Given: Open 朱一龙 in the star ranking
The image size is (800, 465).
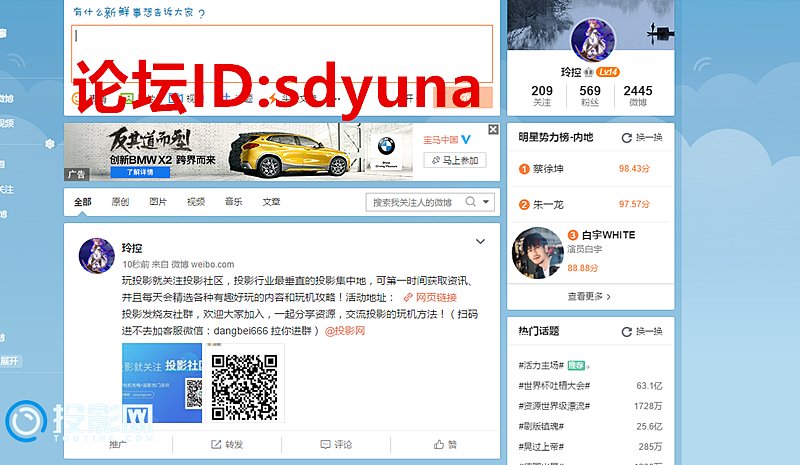Looking at the screenshot, I should click(x=548, y=205).
